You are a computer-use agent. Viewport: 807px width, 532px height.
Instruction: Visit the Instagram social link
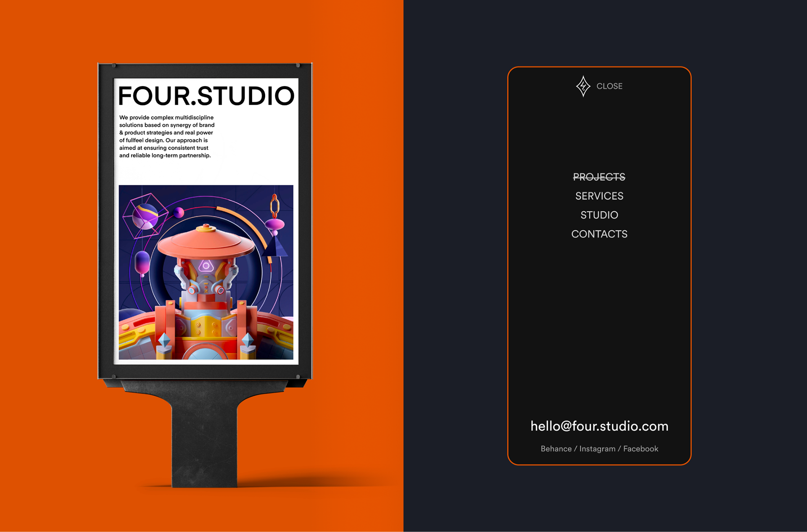597,449
